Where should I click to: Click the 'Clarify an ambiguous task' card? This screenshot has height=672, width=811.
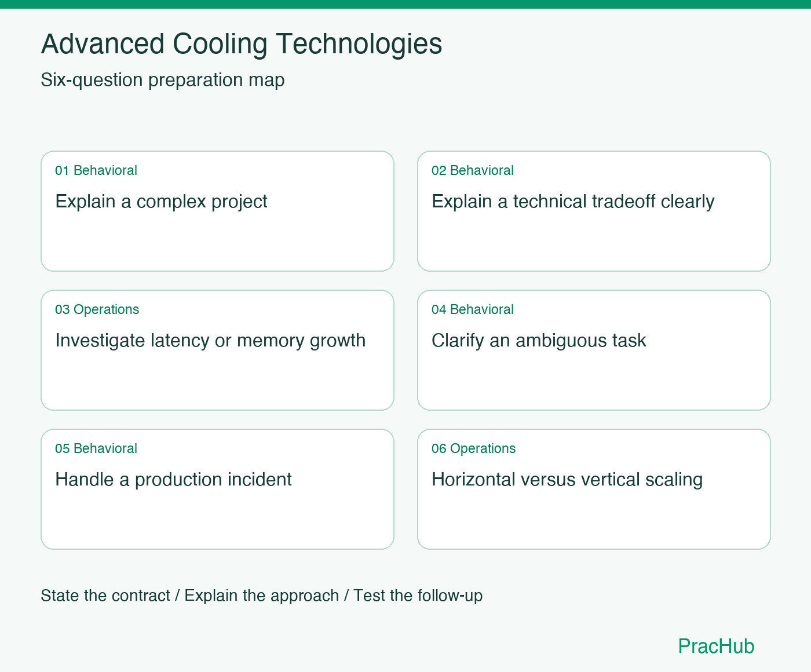click(x=594, y=350)
